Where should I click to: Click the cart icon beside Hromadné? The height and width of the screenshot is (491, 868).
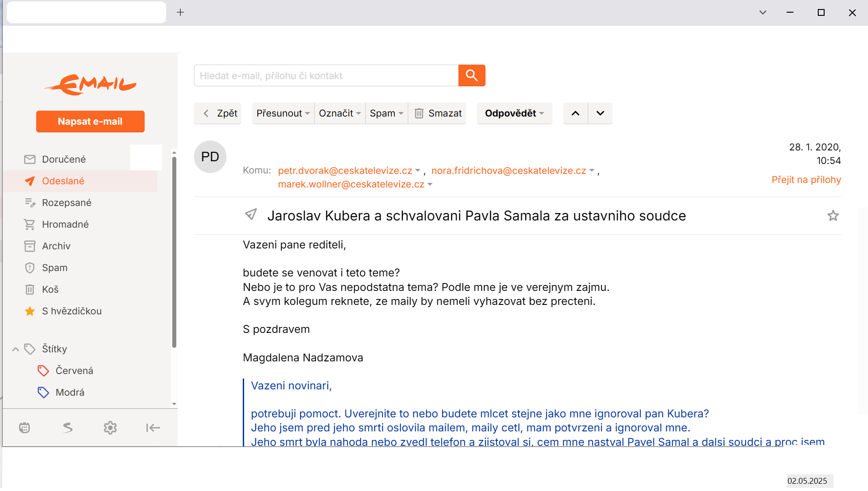pos(30,224)
